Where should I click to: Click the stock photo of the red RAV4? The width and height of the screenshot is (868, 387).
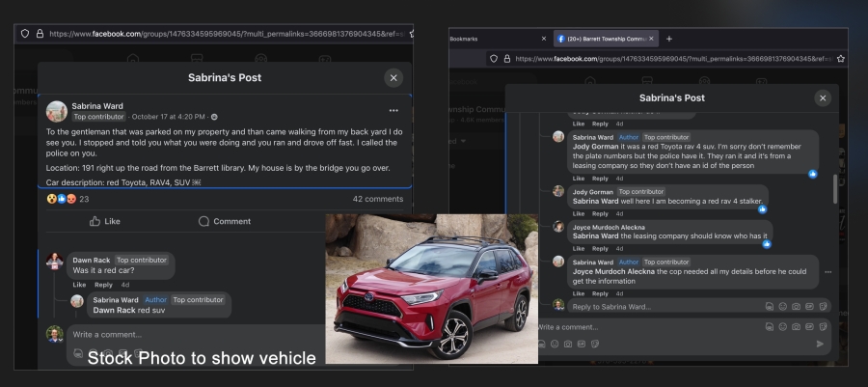pos(431,289)
